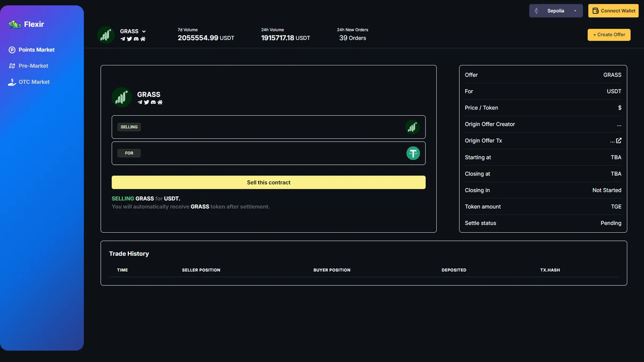Click Sell this contract button
The image size is (644, 362).
click(268, 182)
